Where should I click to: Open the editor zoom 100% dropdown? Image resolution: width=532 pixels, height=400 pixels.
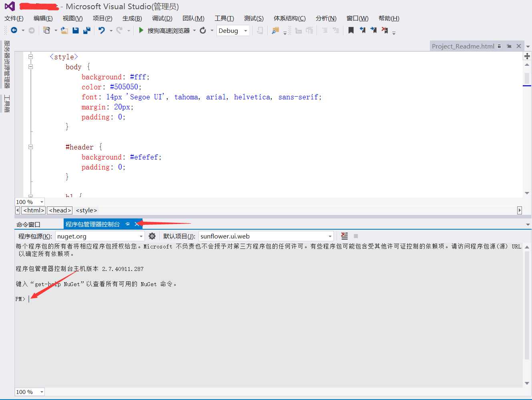pyautogui.click(x=42, y=202)
